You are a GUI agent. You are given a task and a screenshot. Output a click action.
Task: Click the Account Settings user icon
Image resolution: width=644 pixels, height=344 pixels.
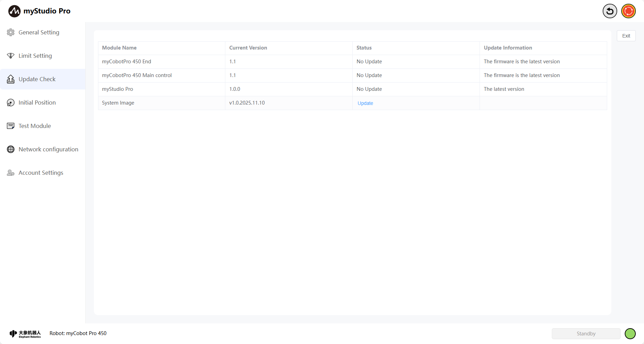pos(11,173)
